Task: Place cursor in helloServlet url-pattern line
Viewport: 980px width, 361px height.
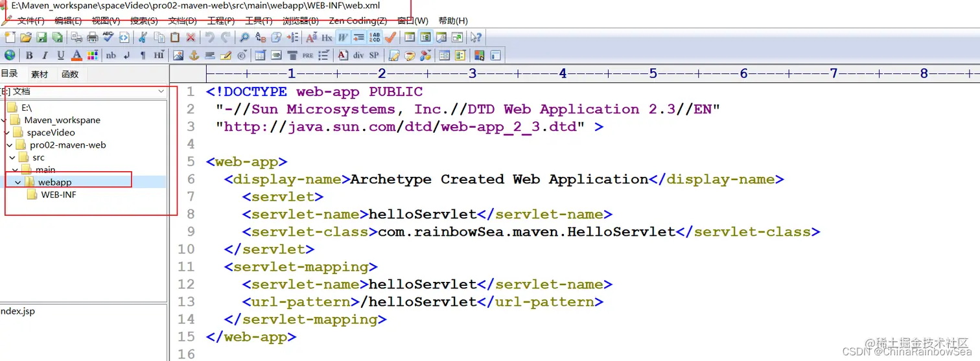Action: tap(422, 301)
